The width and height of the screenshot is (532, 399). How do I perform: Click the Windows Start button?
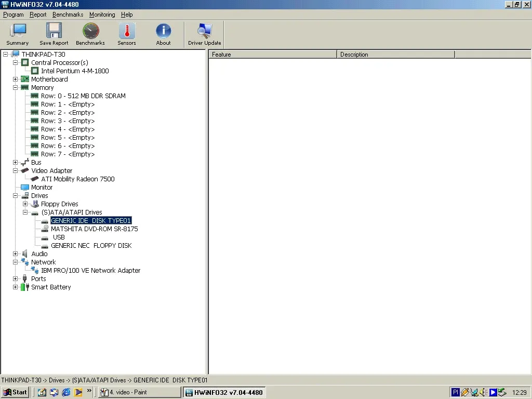(x=15, y=392)
